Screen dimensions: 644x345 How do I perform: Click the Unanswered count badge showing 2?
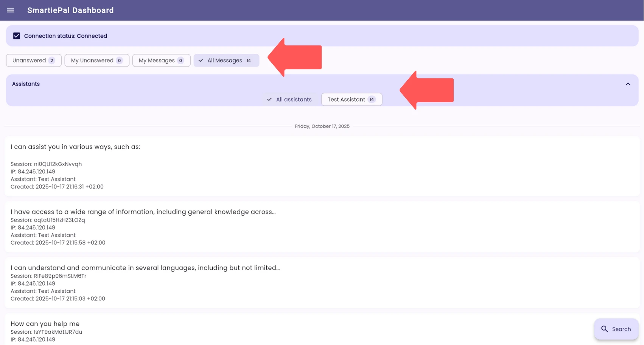[x=52, y=61]
